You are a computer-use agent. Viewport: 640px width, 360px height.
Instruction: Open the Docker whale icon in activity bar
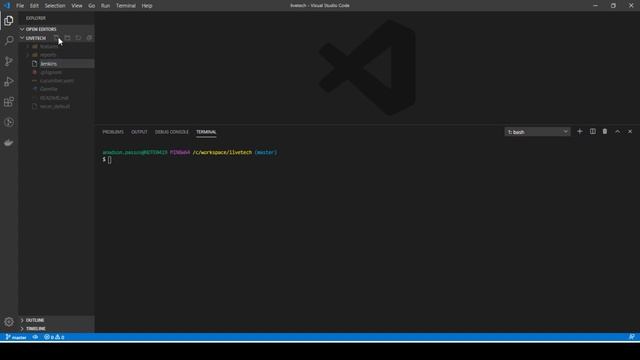click(x=9, y=142)
